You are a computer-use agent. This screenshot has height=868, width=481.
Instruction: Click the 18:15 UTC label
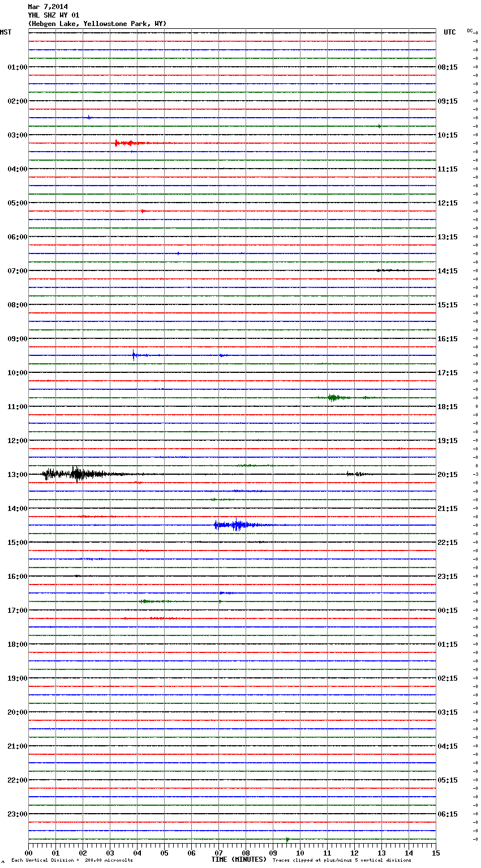448,407
